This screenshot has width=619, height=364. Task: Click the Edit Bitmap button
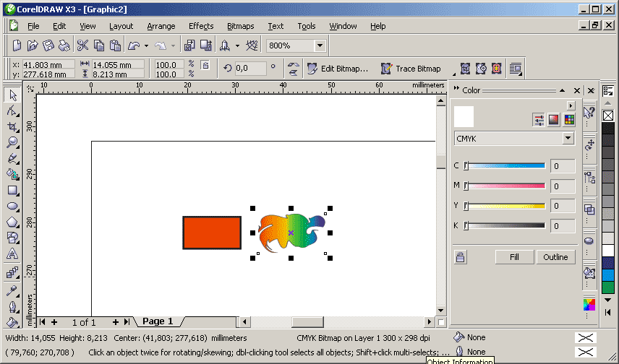(x=338, y=69)
